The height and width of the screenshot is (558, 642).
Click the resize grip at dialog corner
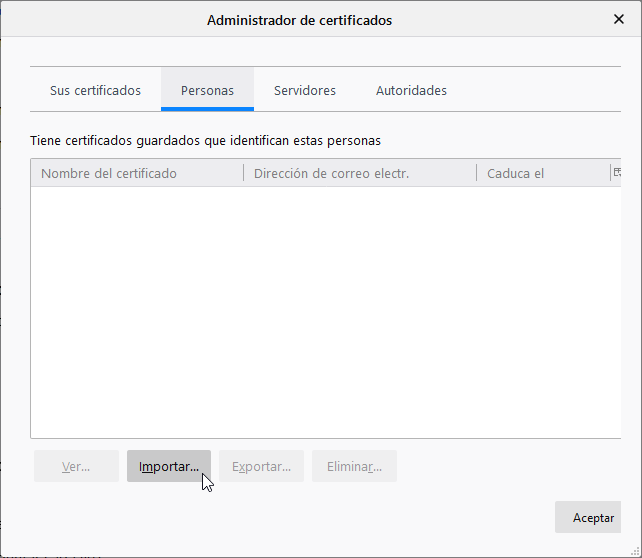[635, 551]
